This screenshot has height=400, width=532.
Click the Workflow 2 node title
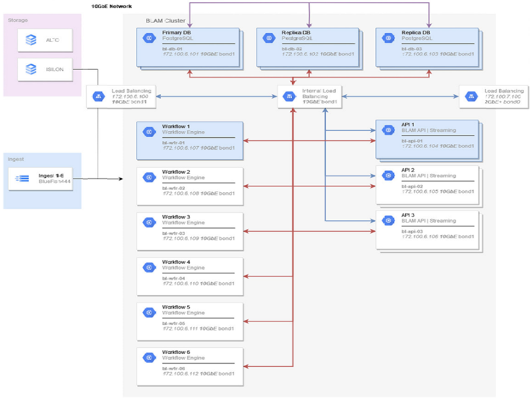[176, 171]
